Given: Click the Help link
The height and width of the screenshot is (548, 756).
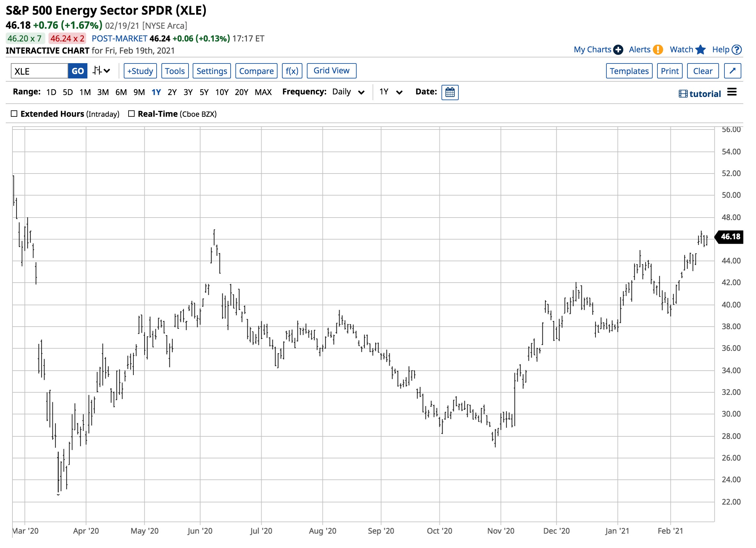Looking at the screenshot, I should pyautogui.click(x=721, y=50).
